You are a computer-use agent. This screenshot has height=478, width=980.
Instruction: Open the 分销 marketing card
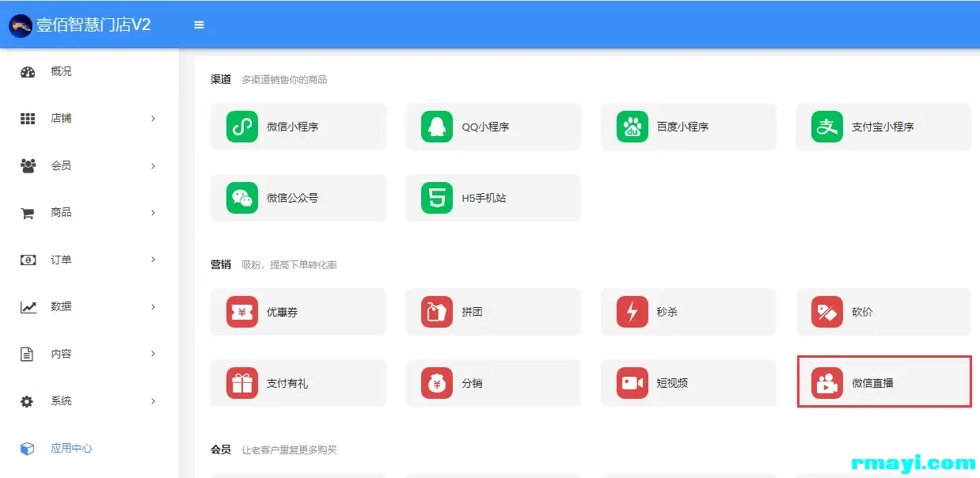tap(493, 383)
